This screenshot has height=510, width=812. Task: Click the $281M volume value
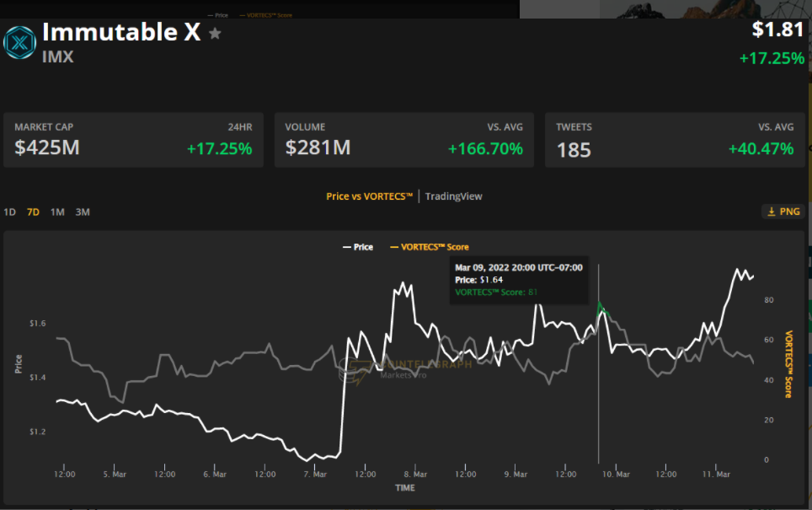click(318, 148)
